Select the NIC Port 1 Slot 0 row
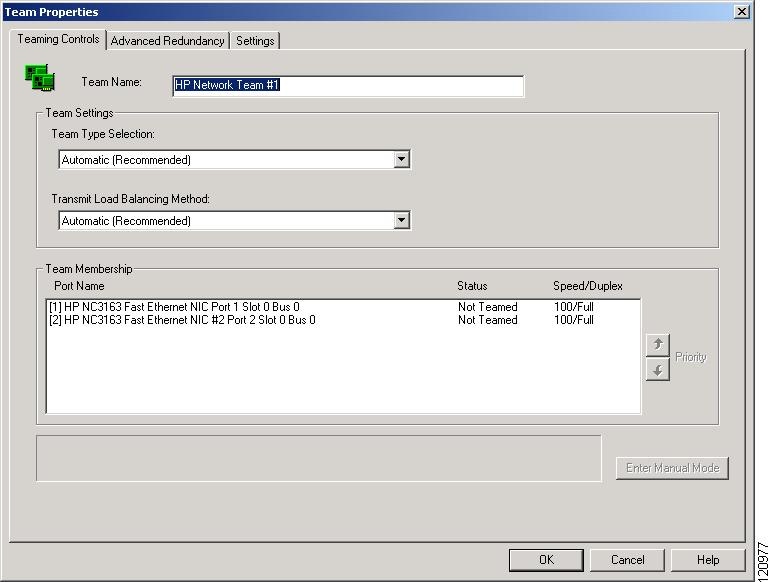 [x=343, y=307]
